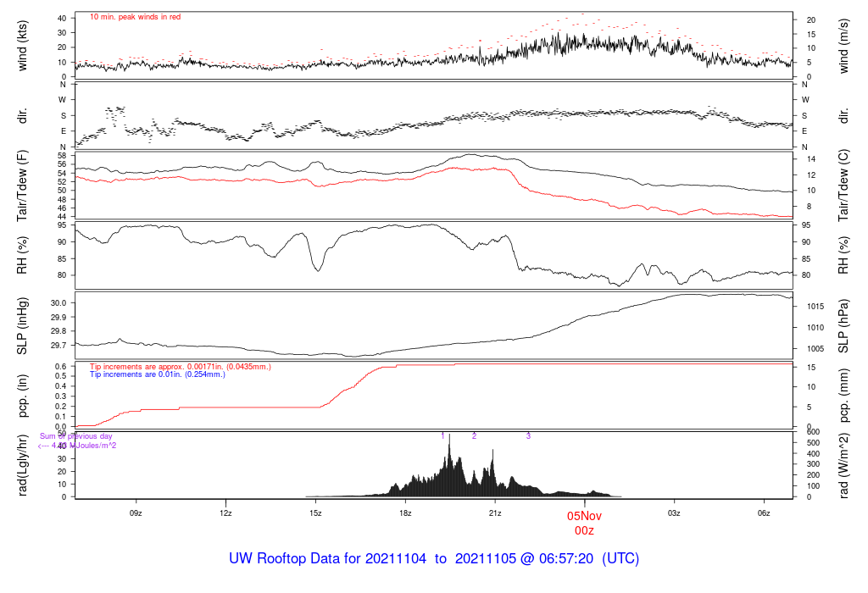
Task: Click the blue tip increments 0.01in. legend
Action: (x=157, y=374)
